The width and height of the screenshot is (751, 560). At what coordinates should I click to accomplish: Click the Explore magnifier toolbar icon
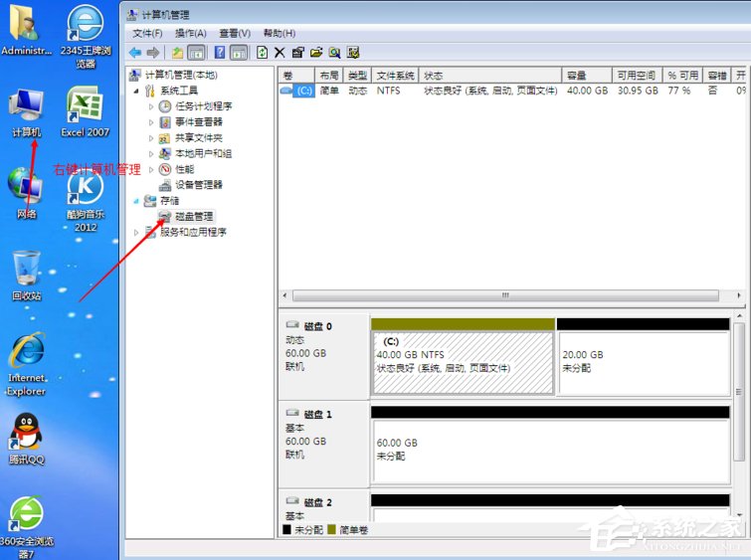[x=334, y=52]
